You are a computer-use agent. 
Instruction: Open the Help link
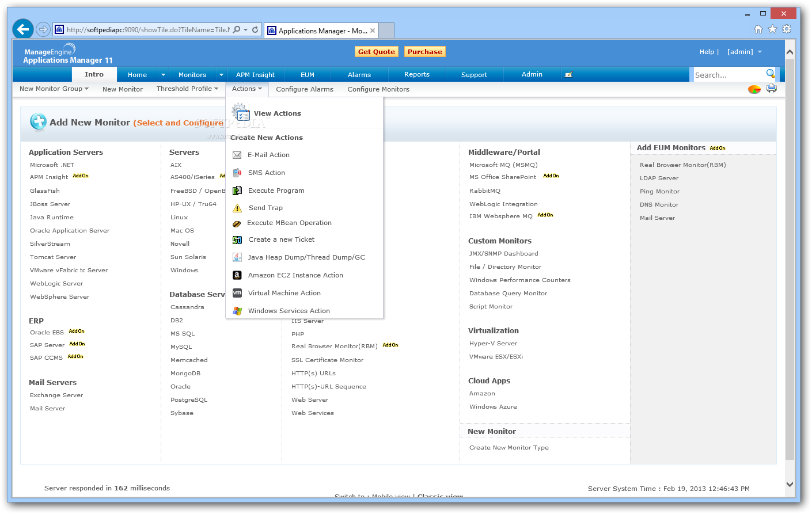click(x=707, y=52)
